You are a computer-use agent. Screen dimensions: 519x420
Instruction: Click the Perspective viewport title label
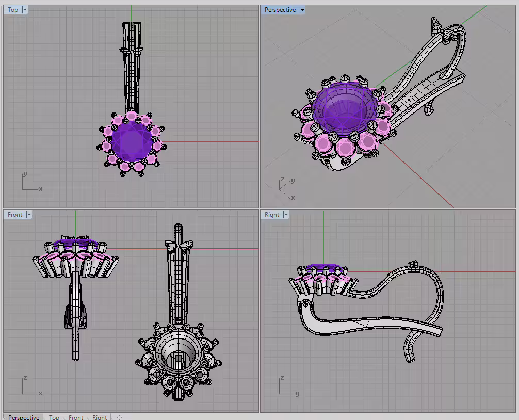click(280, 10)
